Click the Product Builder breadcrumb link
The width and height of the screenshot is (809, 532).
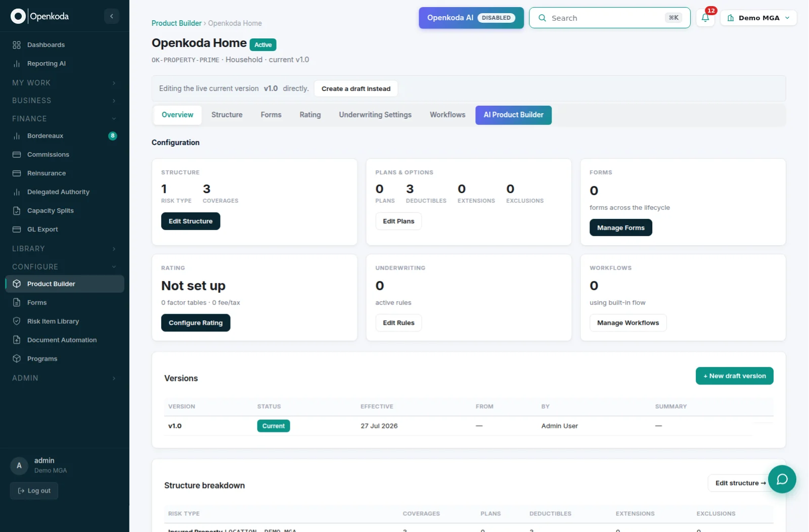pyautogui.click(x=176, y=23)
